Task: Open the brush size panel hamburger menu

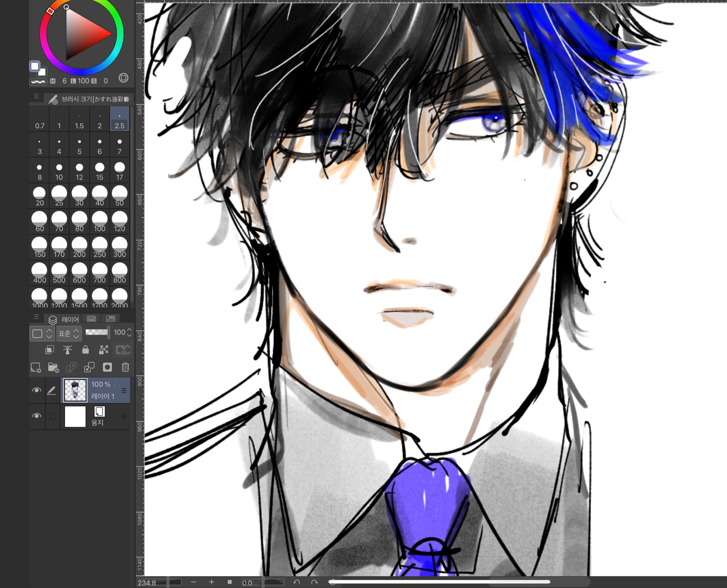Action: coord(36,96)
